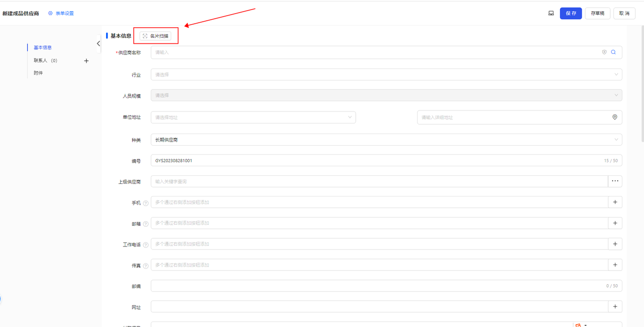Collapse the left sidebar with the chevron
This screenshot has height=327, width=644.
tap(98, 44)
